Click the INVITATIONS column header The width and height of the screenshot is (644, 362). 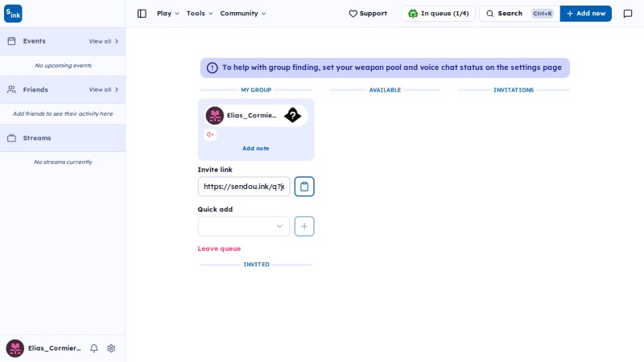[514, 90]
